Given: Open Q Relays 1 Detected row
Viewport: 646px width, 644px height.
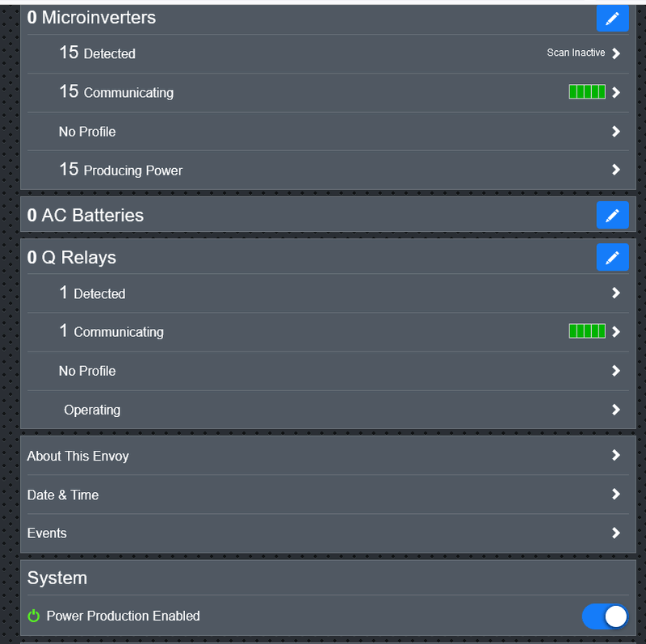Looking at the screenshot, I should pos(92,293).
